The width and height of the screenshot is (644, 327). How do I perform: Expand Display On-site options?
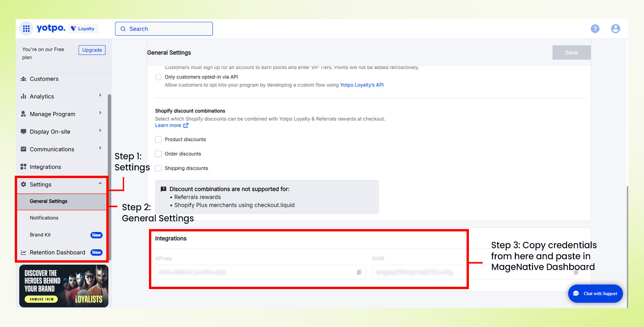100,130
